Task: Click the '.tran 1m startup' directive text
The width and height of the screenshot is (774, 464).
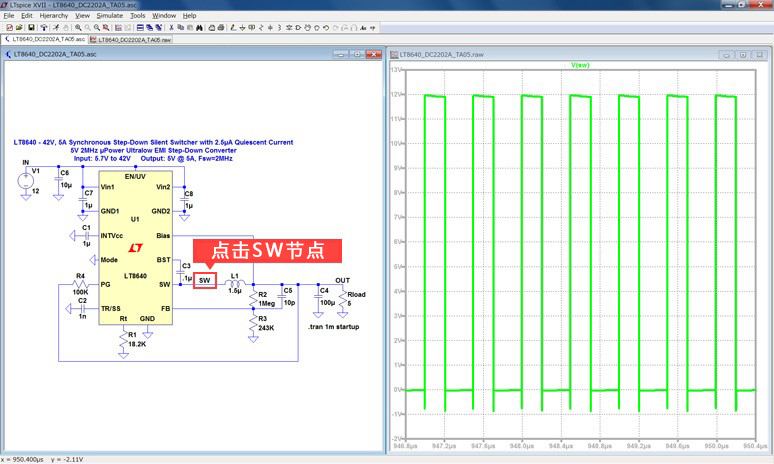Action: pyautogui.click(x=334, y=327)
